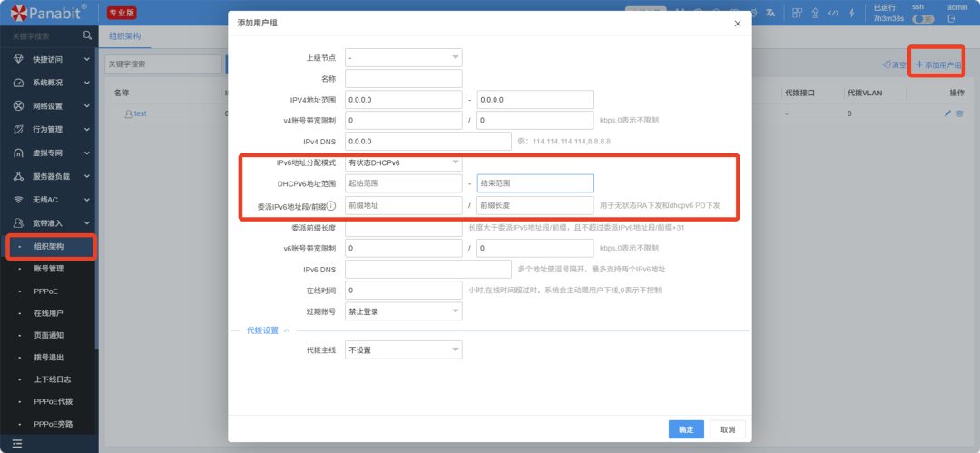The height and width of the screenshot is (453, 980).
Task: Open PPPoE代拨 in the sidebar
Action: click(54, 401)
